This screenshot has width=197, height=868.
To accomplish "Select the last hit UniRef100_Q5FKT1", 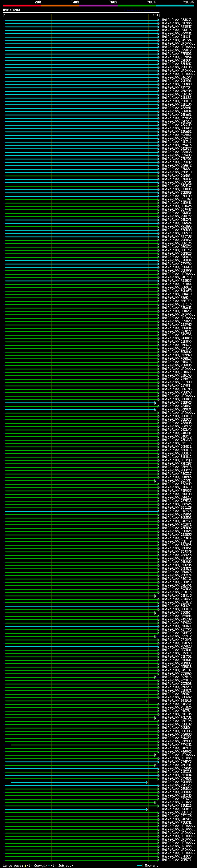I will (x=177, y=860).
